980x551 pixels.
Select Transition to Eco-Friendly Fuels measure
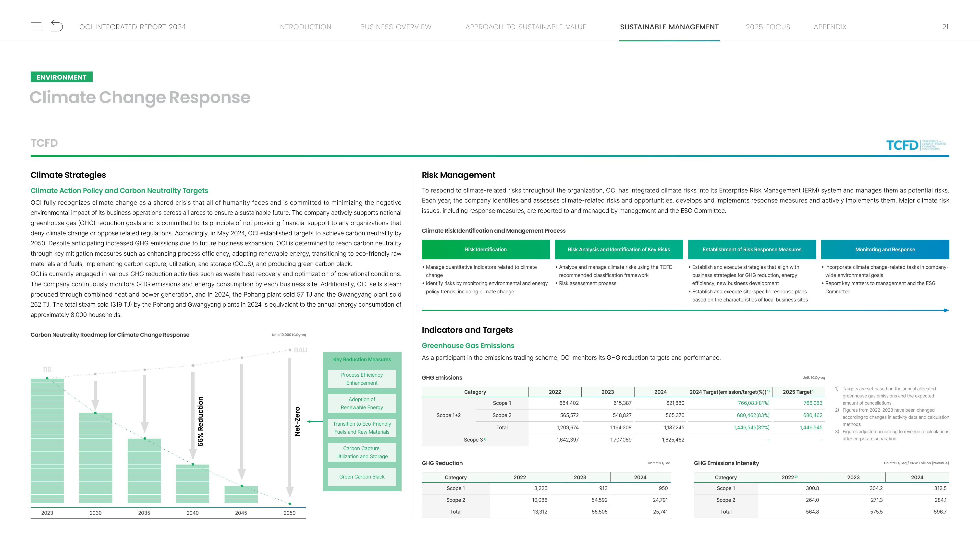coord(362,428)
